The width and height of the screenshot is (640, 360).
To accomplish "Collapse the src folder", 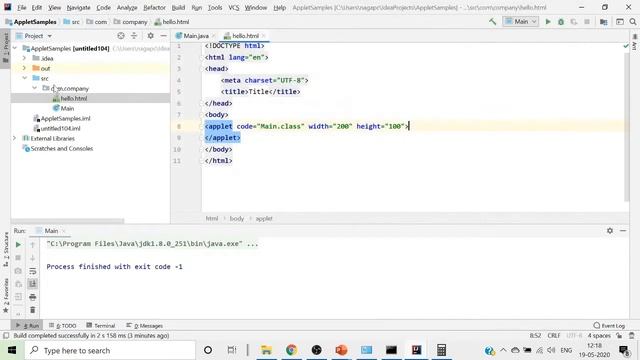I will (x=24, y=78).
